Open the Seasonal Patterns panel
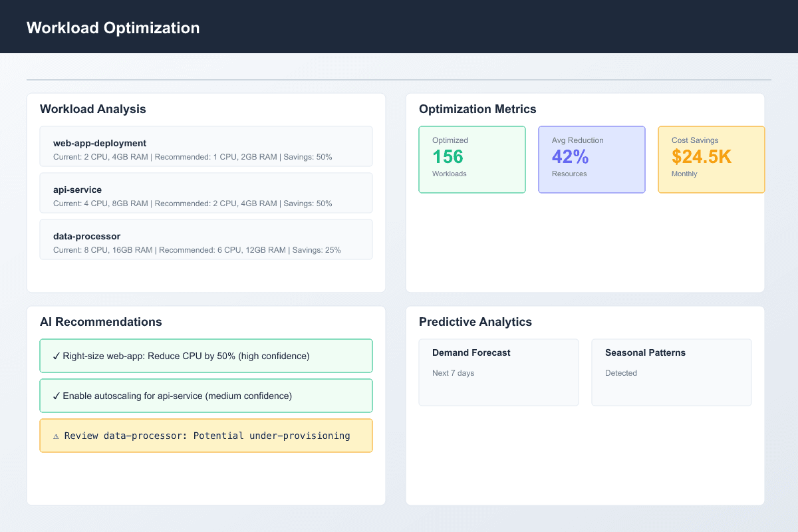The width and height of the screenshot is (798, 532). (671, 372)
